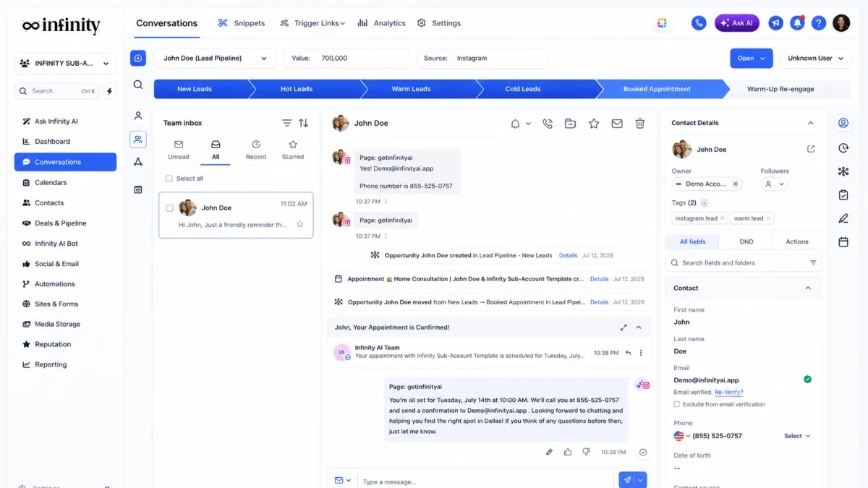
Task: Open the Followers dropdown
Action: 775,184
